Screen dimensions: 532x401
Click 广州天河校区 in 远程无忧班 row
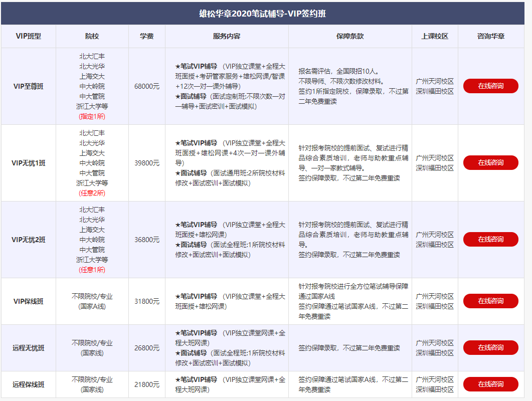click(435, 343)
